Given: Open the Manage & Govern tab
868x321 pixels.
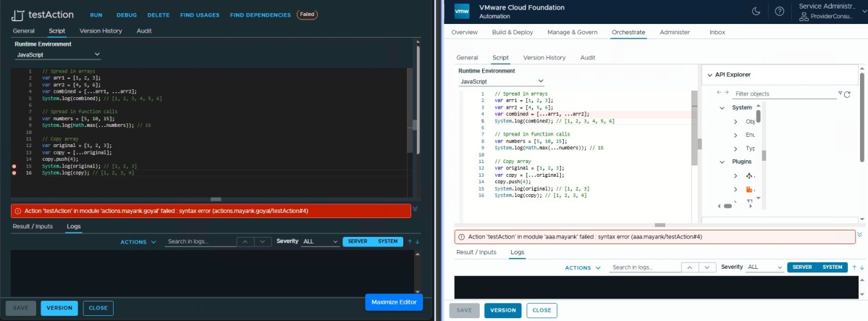Looking at the screenshot, I should 573,32.
